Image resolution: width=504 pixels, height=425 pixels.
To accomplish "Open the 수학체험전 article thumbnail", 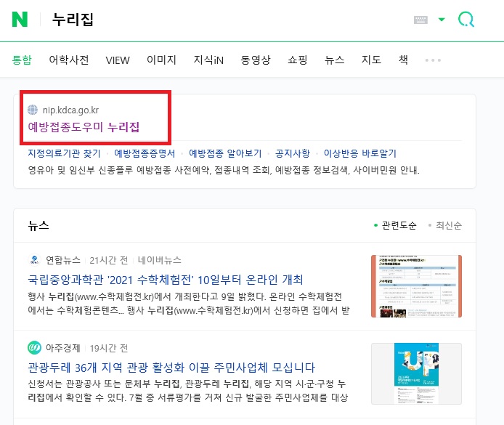I will pos(416,286).
